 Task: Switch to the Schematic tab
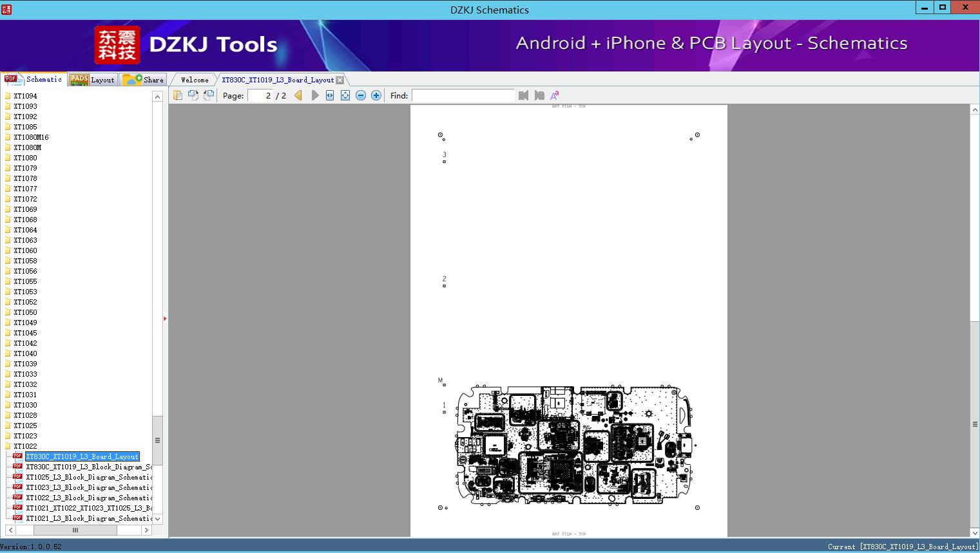point(34,79)
